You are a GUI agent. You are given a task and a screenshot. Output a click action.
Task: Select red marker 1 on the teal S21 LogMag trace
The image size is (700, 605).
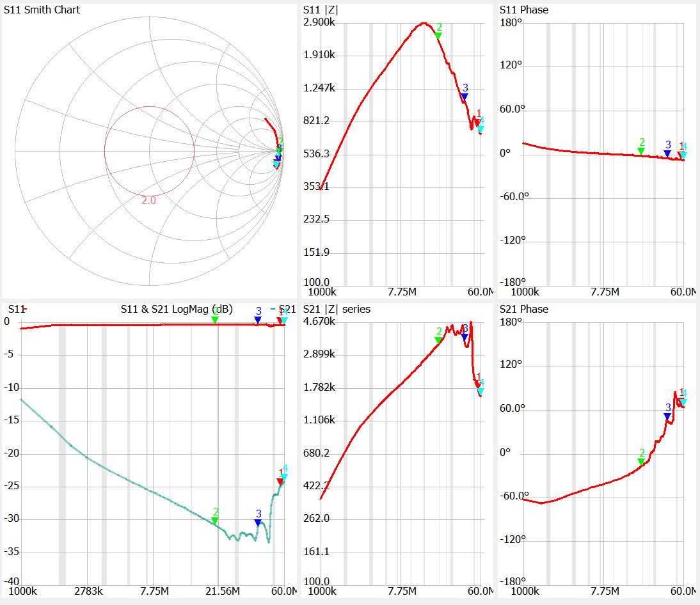tap(280, 482)
